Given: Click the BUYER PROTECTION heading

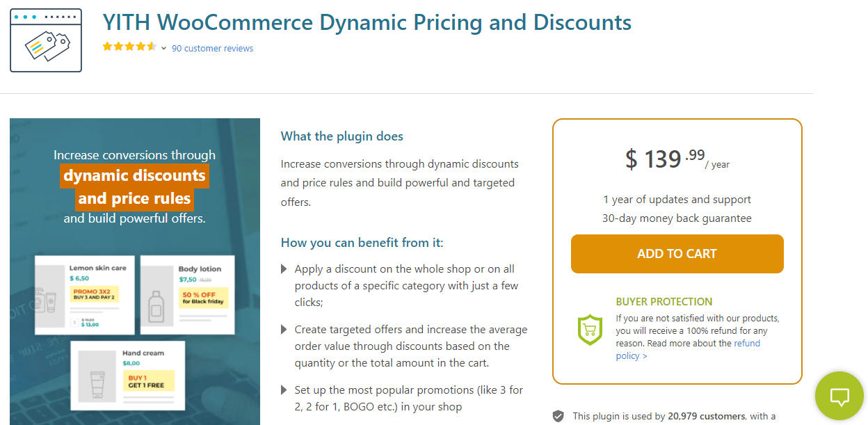Looking at the screenshot, I should pos(664,302).
